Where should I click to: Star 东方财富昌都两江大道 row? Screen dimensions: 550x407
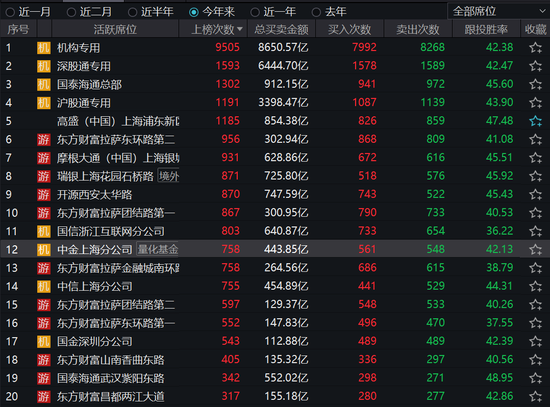535,396
